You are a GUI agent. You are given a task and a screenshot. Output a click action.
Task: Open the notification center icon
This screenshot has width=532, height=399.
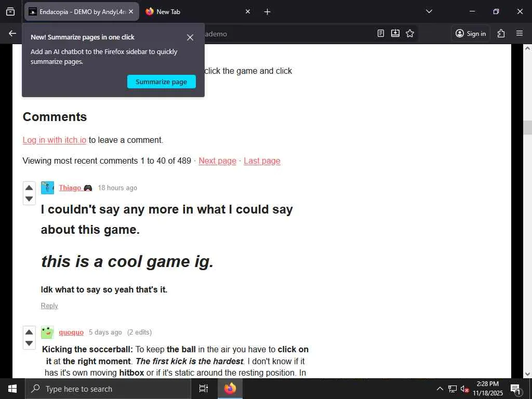click(516, 389)
